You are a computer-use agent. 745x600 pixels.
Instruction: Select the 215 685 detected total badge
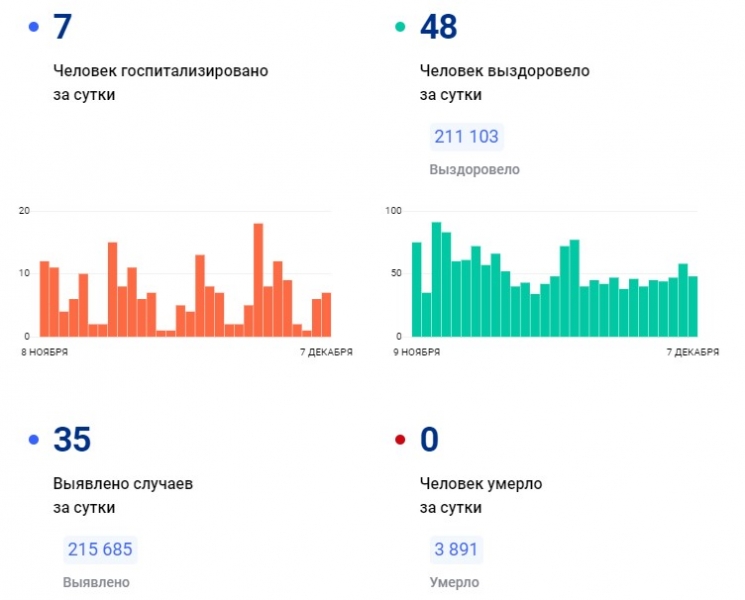99,549
